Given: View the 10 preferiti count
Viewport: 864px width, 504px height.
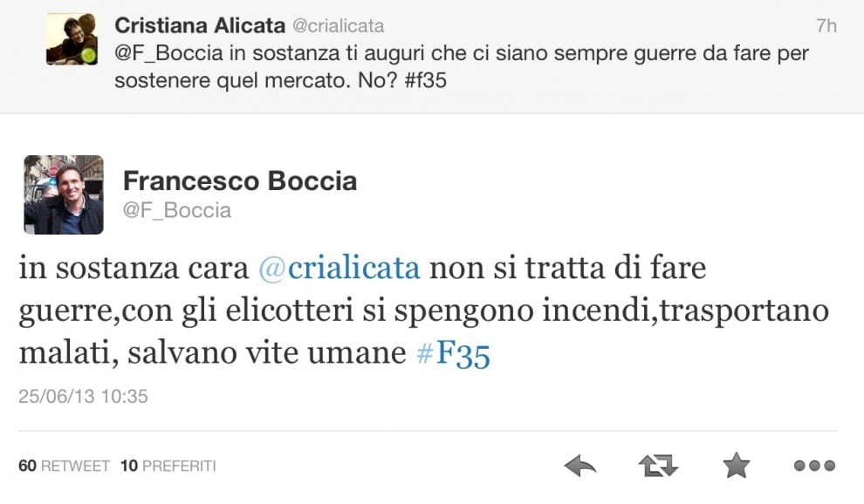Looking at the screenshot, I should tap(168, 466).
